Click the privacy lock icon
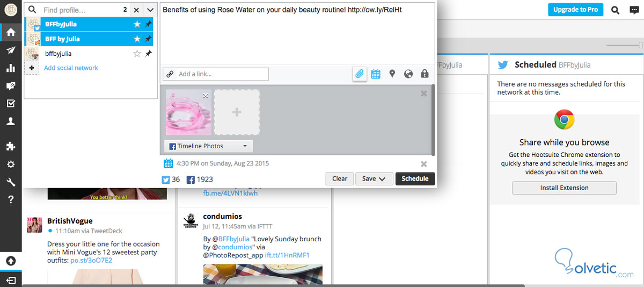This screenshot has width=644, height=287. point(425,74)
